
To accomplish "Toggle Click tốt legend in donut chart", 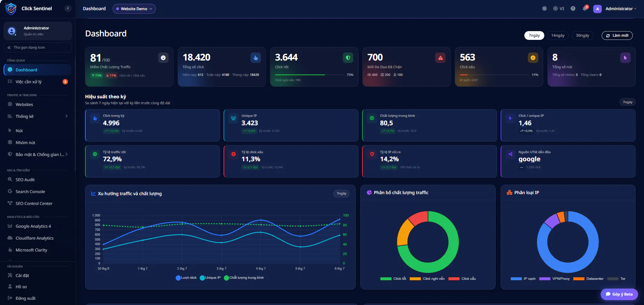I will pos(393,279).
